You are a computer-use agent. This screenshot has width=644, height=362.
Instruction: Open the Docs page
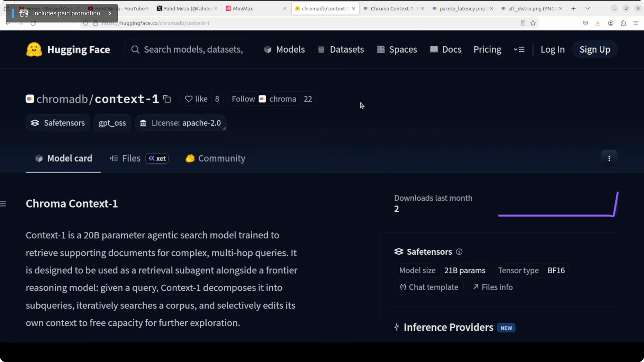click(x=446, y=50)
